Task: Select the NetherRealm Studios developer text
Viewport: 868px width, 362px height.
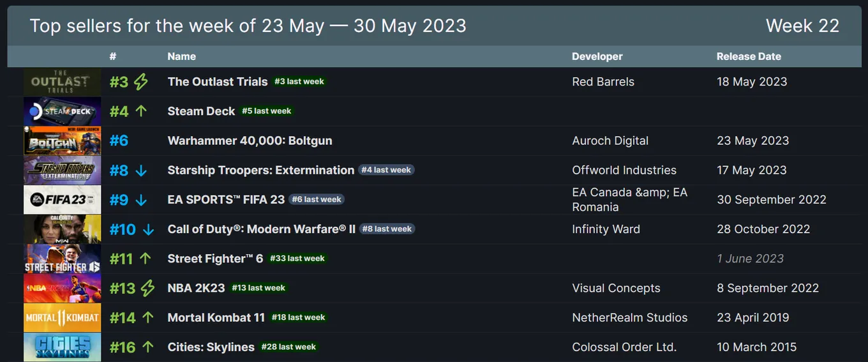Action: click(x=630, y=317)
